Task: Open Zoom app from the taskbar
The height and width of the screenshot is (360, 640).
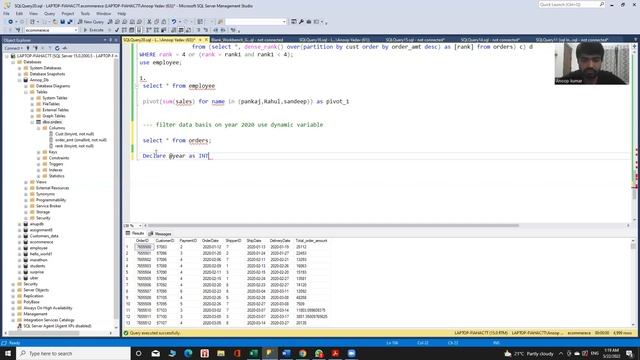Action: tap(351, 353)
